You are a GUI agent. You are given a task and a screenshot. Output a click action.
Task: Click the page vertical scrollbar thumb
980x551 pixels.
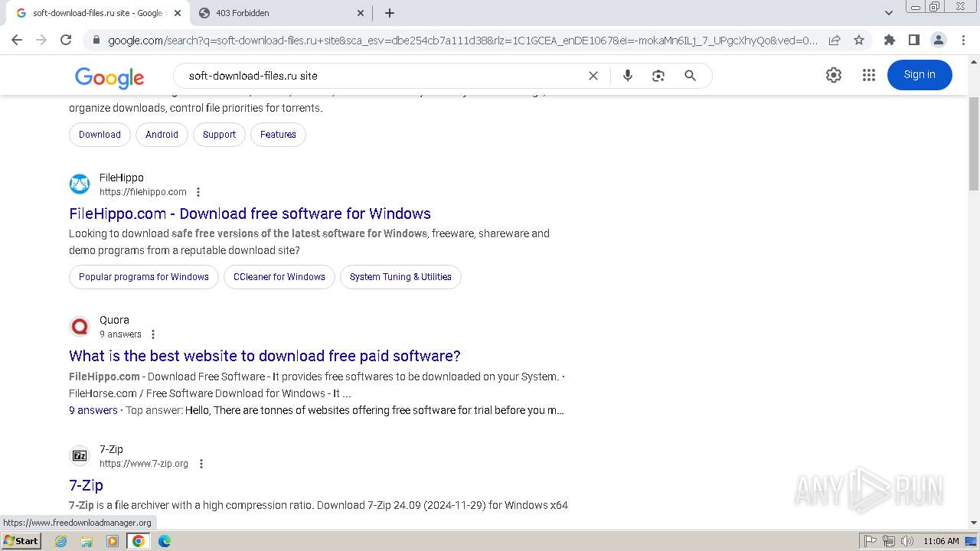[974, 144]
